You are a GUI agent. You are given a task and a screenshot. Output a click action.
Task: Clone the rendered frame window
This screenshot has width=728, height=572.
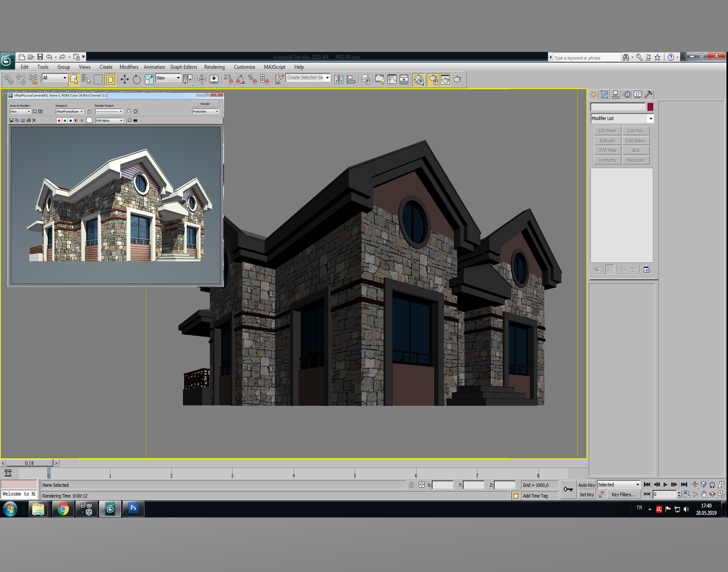(x=23, y=120)
